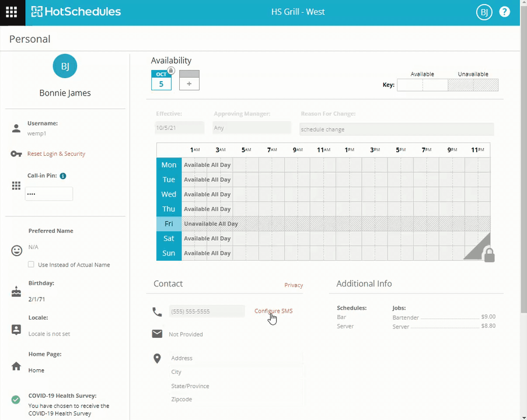
Task: Click the email envelope icon
Action: (157, 334)
